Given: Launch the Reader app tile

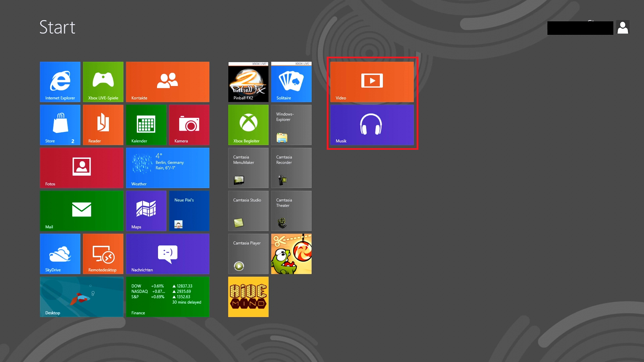Looking at the screenshot, I should click(x=103, y=125).
